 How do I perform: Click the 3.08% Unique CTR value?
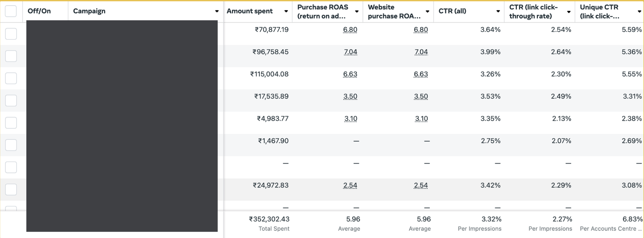(x=632, y=185)
